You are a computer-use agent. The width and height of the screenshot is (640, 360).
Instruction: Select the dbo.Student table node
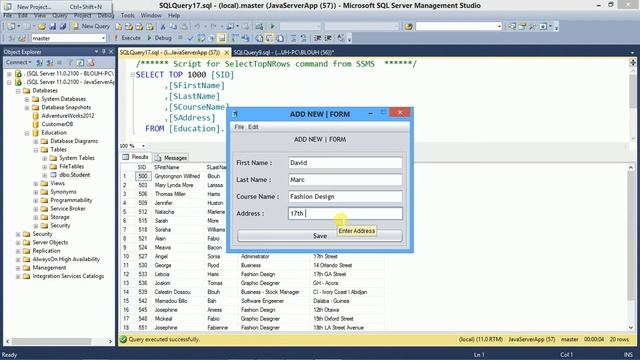[74, 175]
